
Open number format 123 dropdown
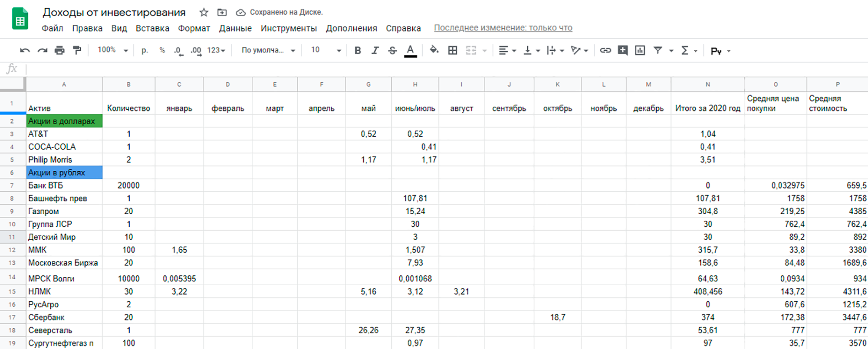click(216, 50)
